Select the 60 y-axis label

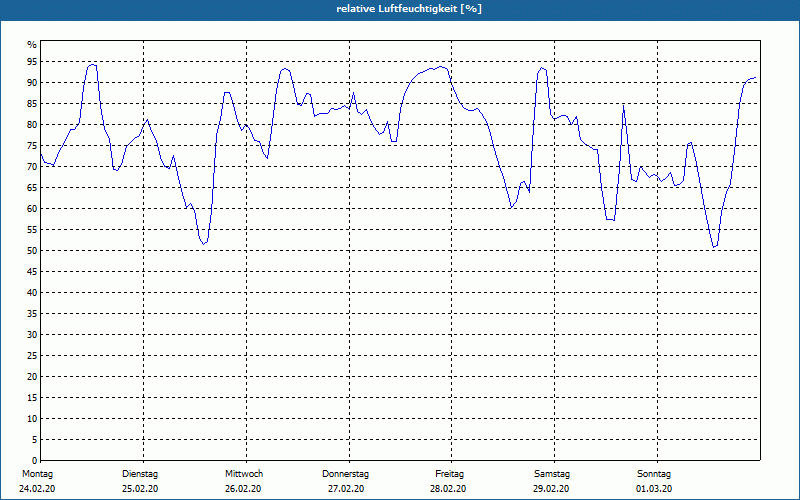(32, 209)
